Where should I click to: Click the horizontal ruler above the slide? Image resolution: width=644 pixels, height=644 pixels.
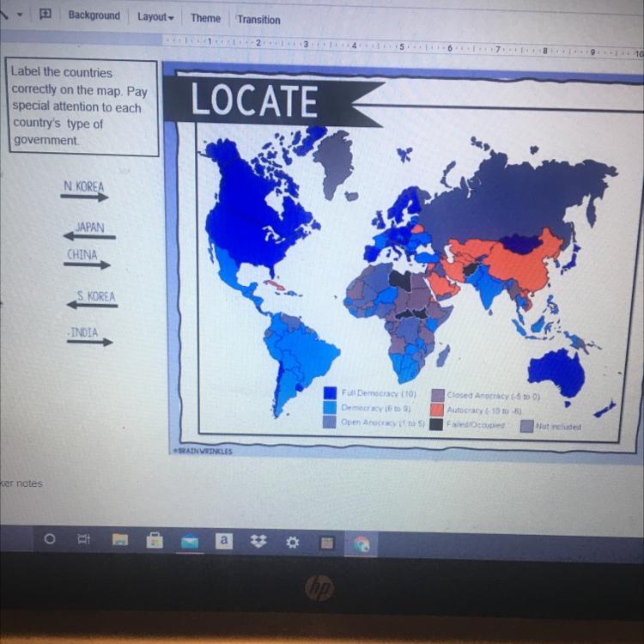tap(403, 46)
